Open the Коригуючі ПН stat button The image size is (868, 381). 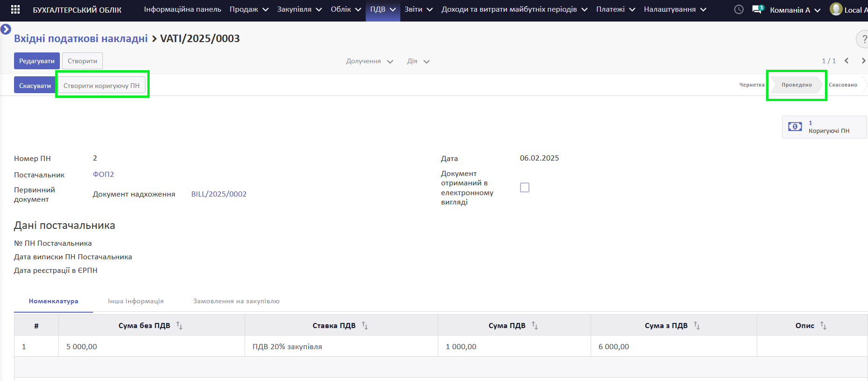pyautogui.click(x=824, y=127)
